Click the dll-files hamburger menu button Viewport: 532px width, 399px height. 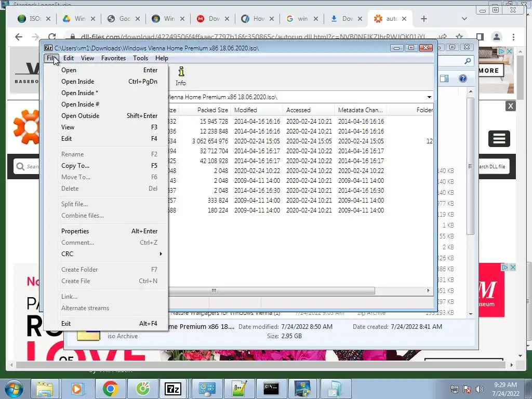click(x=499, y=138)
